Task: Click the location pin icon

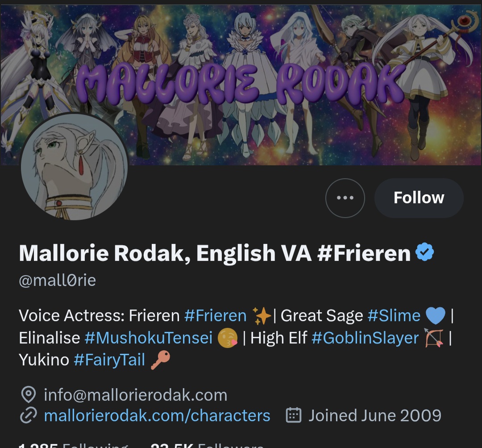Action: coord(29,395)
